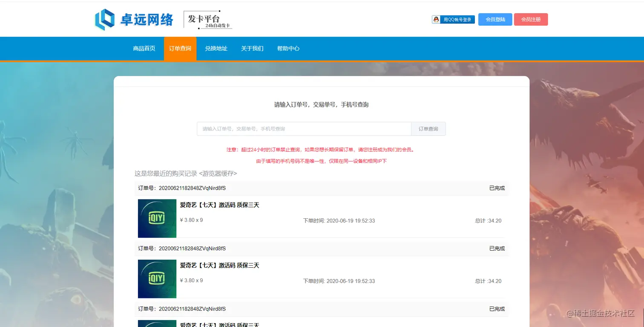
Task: Click the first order's price ¥ 3.80 x 9
Action: [x=191, y=220]
